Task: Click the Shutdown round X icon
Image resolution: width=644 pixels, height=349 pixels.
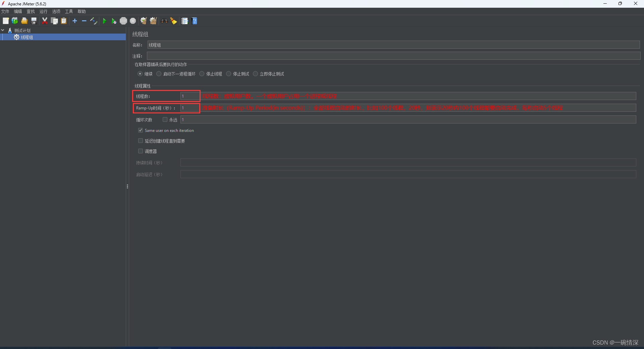Action: click(x=133, y=21)
